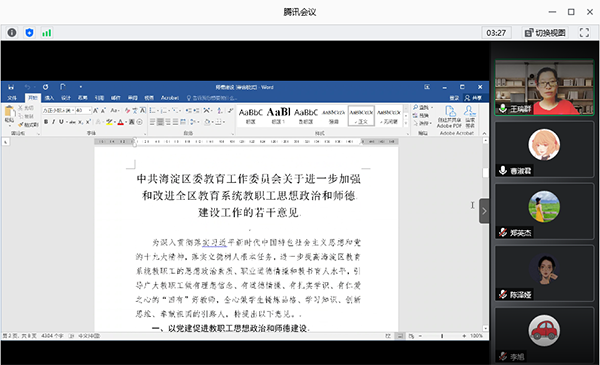Screen dimensions: 600x365
Task: Apply the selected 正文 Normal style
Action: click(x=361, y=115)
